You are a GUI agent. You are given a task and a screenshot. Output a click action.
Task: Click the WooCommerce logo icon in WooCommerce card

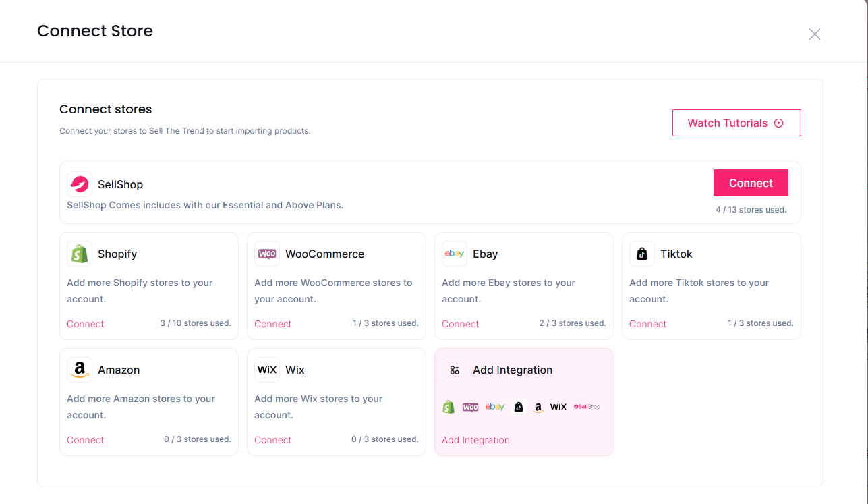pyautogui.click(x=267, y=254)
